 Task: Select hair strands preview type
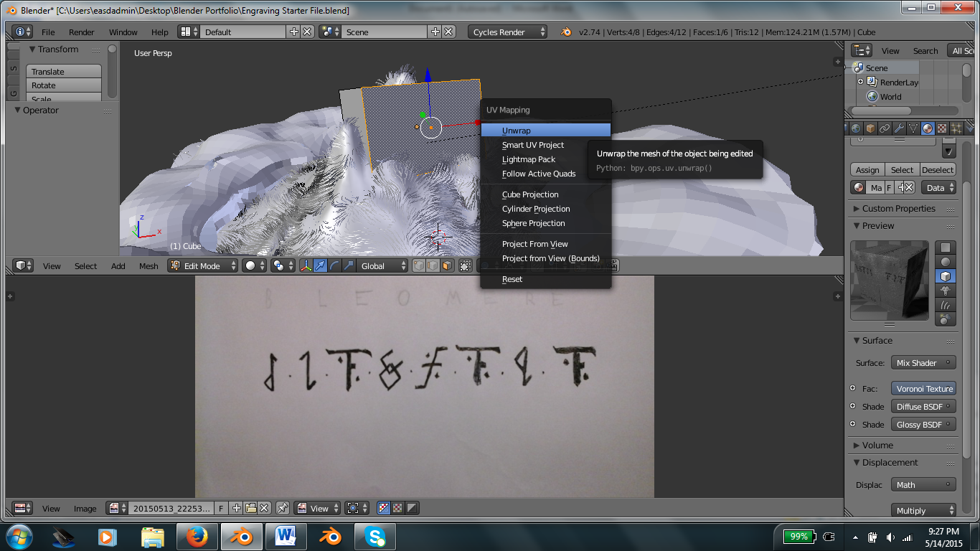[946, 305]
